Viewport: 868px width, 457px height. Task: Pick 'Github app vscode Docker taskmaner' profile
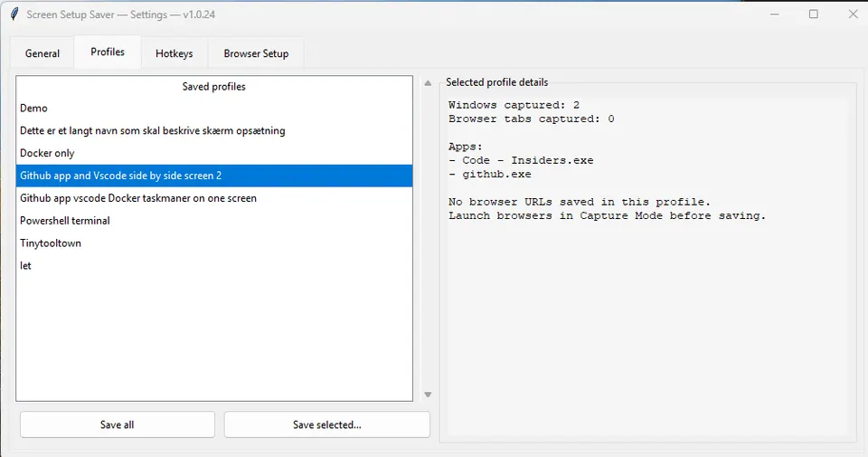click(x=214, y=198)
